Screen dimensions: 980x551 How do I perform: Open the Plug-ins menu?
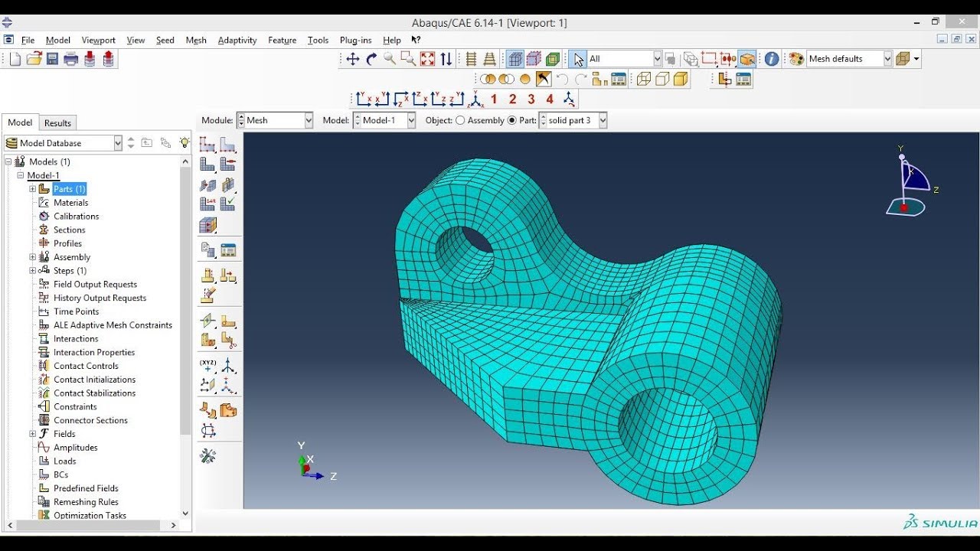355,41
